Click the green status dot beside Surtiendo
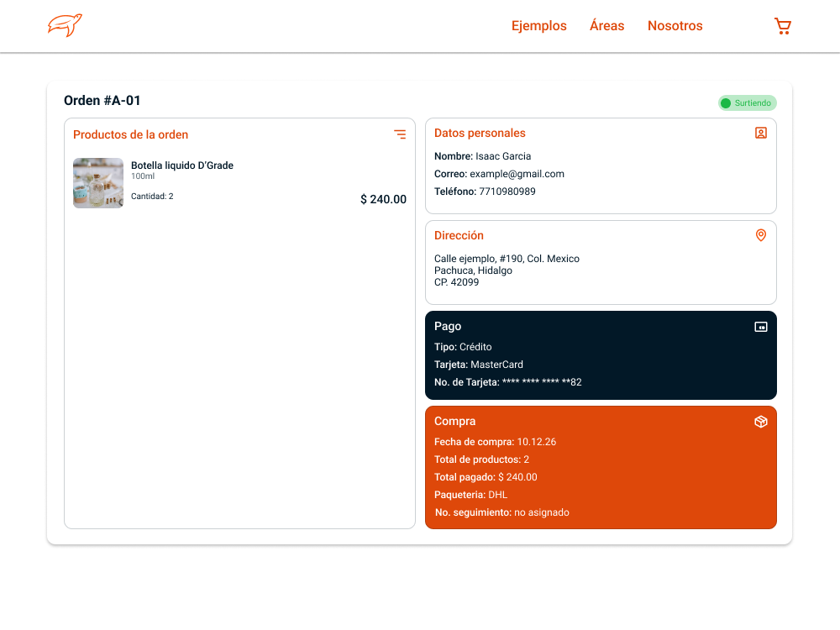 [726, 102]
